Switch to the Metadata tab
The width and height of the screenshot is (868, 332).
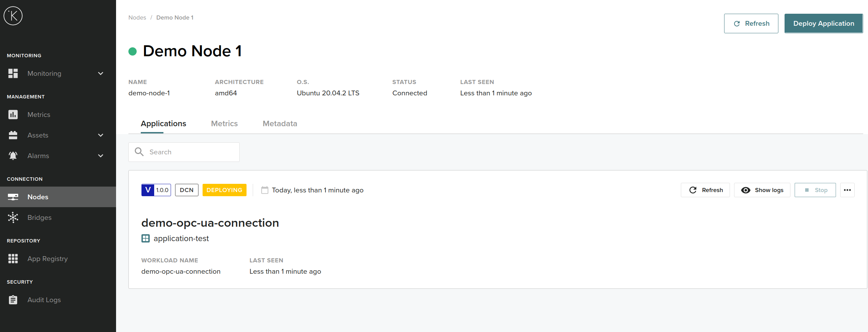click(280, 123)
